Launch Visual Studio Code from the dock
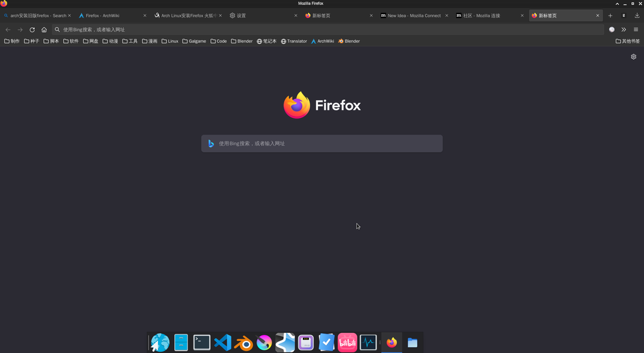 [x=222, y=343]
